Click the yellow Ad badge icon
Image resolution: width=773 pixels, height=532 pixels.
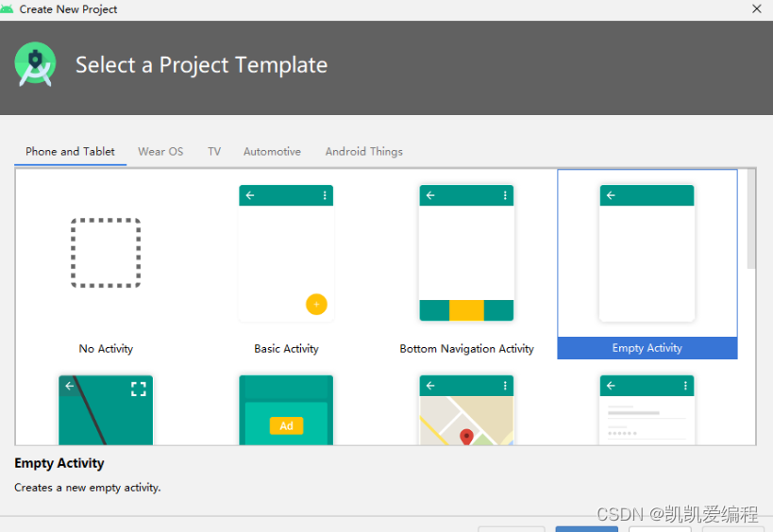(286, 425)
